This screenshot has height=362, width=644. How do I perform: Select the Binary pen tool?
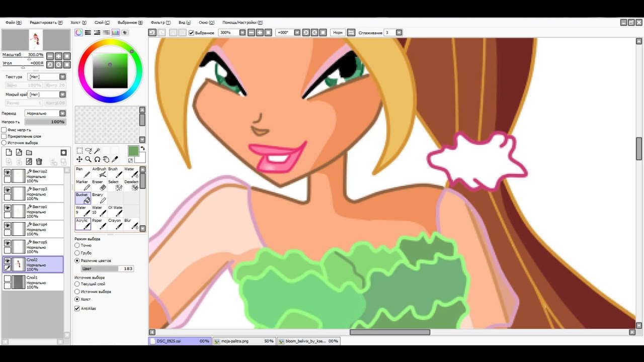coord(99,198)
